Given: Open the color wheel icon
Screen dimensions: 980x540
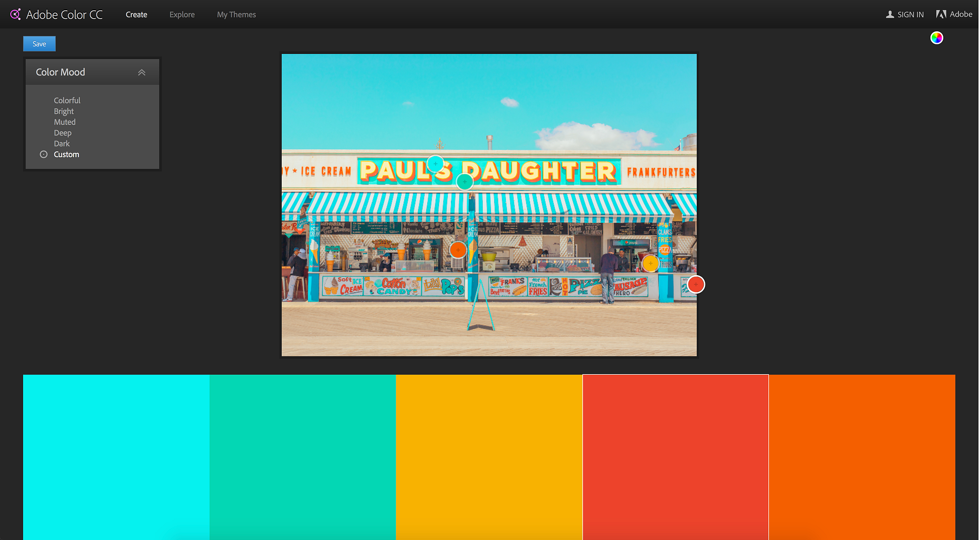Looking at the screenshot, I should coord(936,38).
